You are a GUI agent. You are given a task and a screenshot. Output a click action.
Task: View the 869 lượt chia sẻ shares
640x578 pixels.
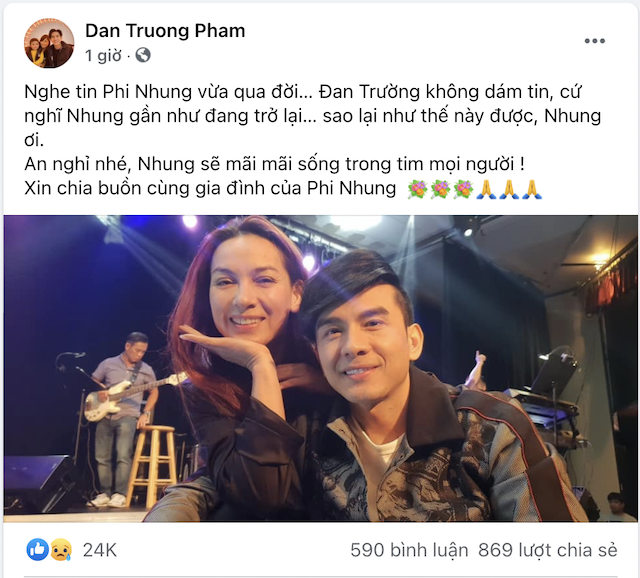coord(547,550)
